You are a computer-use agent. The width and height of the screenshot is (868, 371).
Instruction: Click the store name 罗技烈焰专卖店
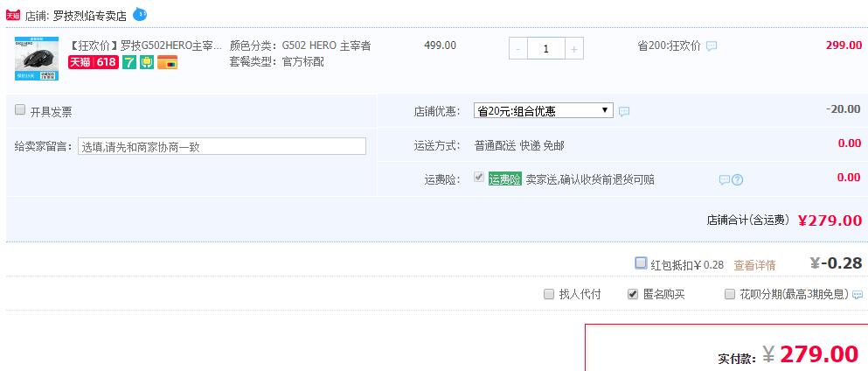(x=90, y=16)
